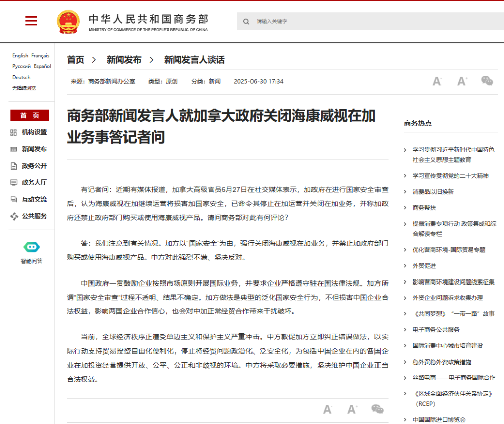The image size is (504, 424).
Task: Click WeChat share icon below article
Action: point(377,409)
